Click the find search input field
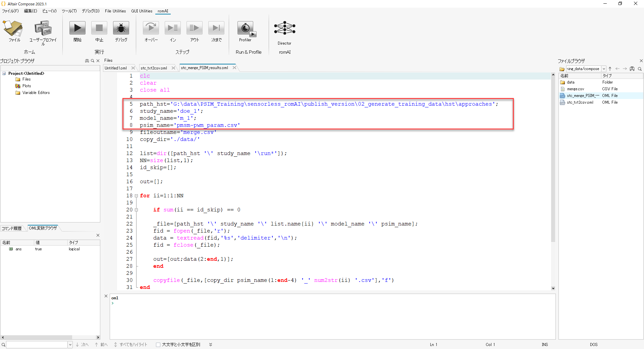Screen dimensions: 644x349 [x=37, y=345]
